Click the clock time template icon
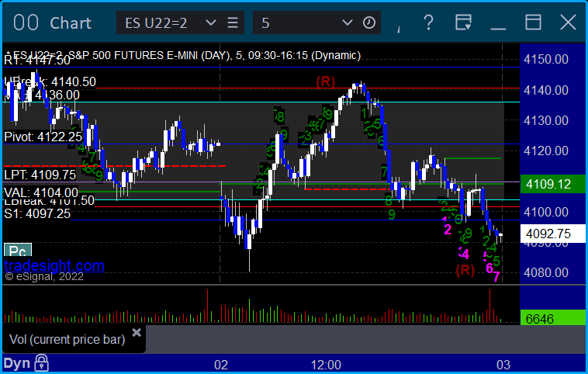 tap(369, 23)
